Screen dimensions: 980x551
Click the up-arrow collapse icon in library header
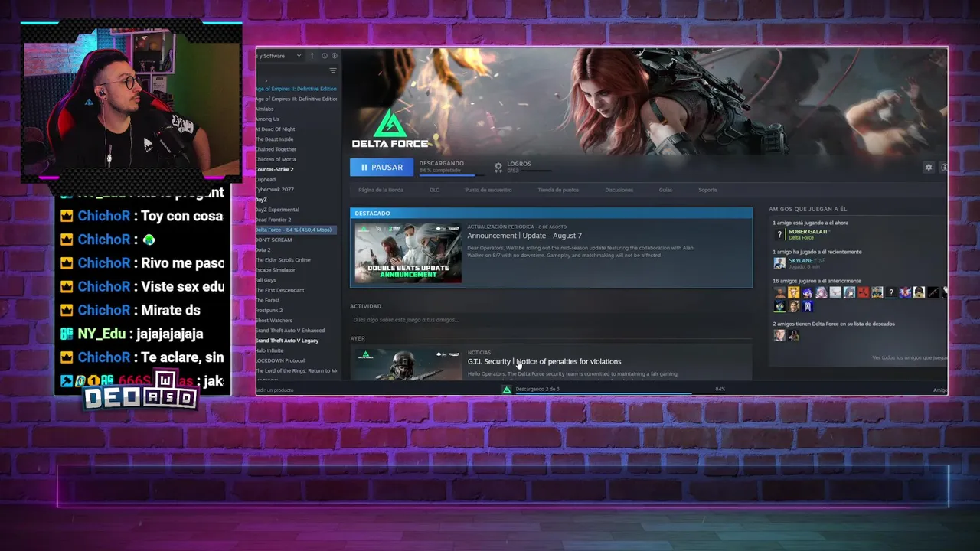click(x=312, y=56)
